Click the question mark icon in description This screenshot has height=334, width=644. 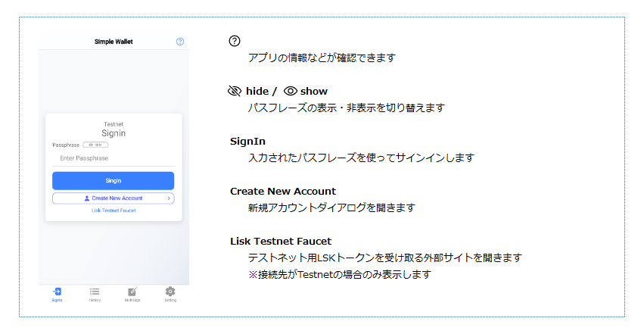[x=235, y=41]
